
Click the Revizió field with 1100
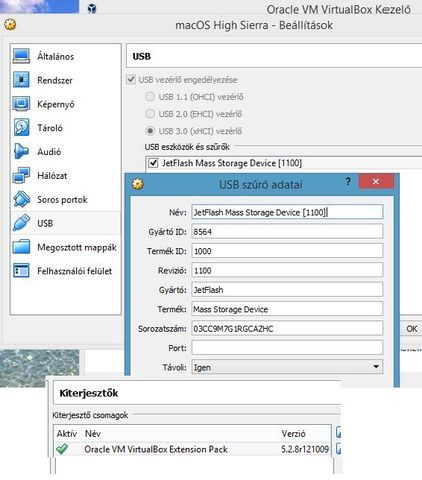[287, 270]
